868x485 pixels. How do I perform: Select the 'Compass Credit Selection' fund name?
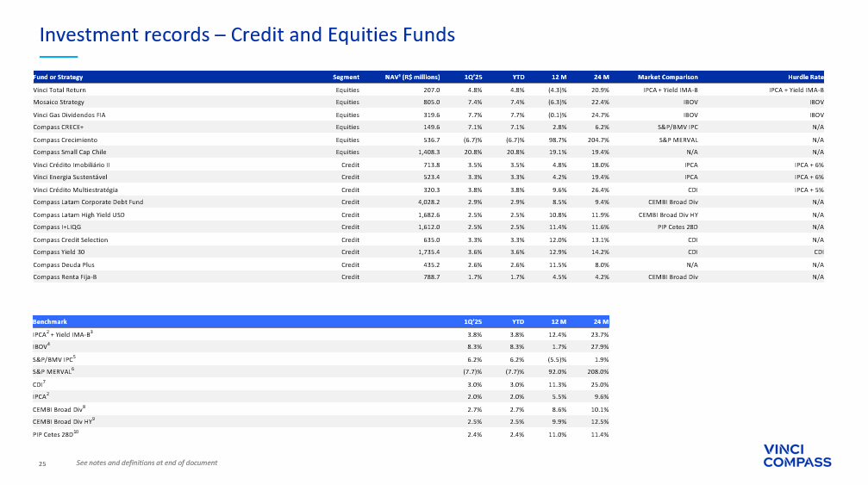click(x=71, y=239)
